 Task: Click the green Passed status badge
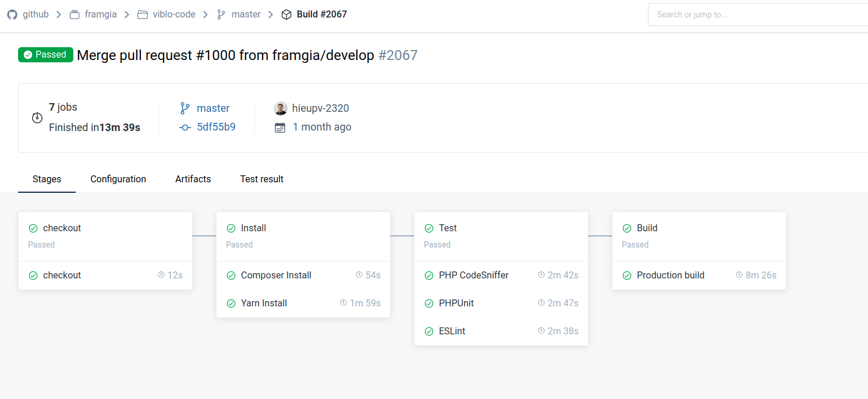(x=45, y=55)
